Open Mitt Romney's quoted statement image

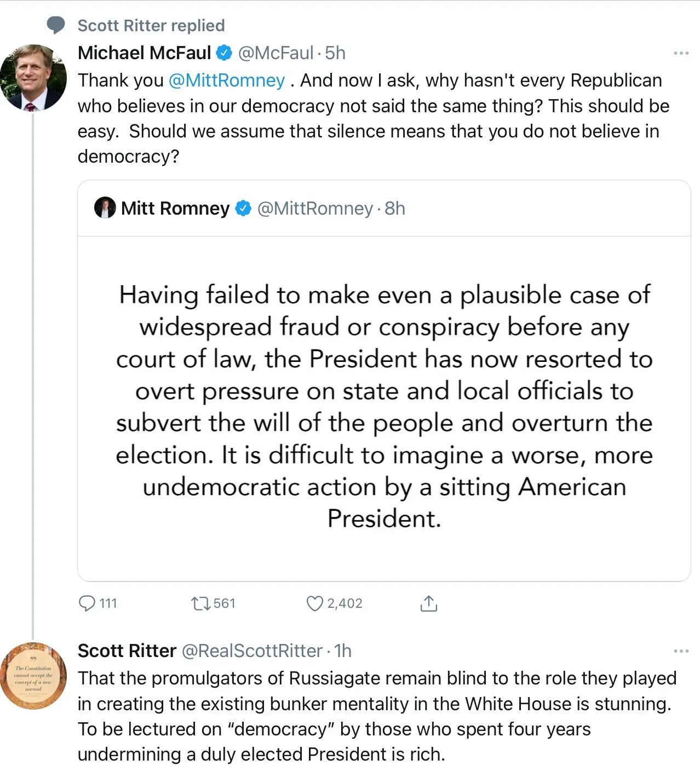coord(384,408)
